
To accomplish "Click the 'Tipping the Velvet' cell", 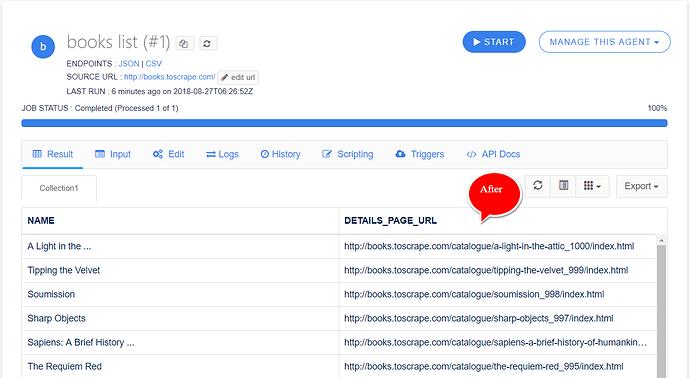I will [180, 271].
